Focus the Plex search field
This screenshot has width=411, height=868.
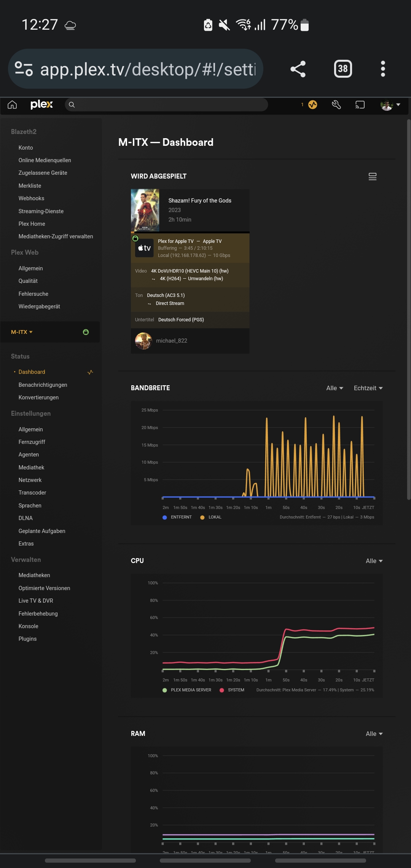point(166,105)
